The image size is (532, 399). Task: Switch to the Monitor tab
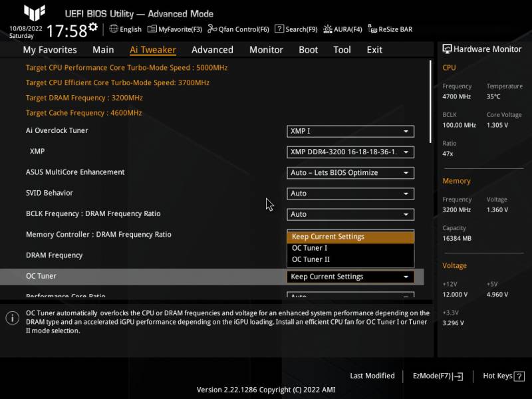266,50
